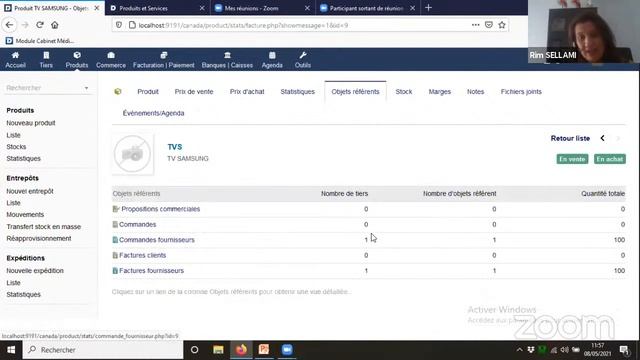Open Nouvel entrepôt in sidebar

[30, 191]
